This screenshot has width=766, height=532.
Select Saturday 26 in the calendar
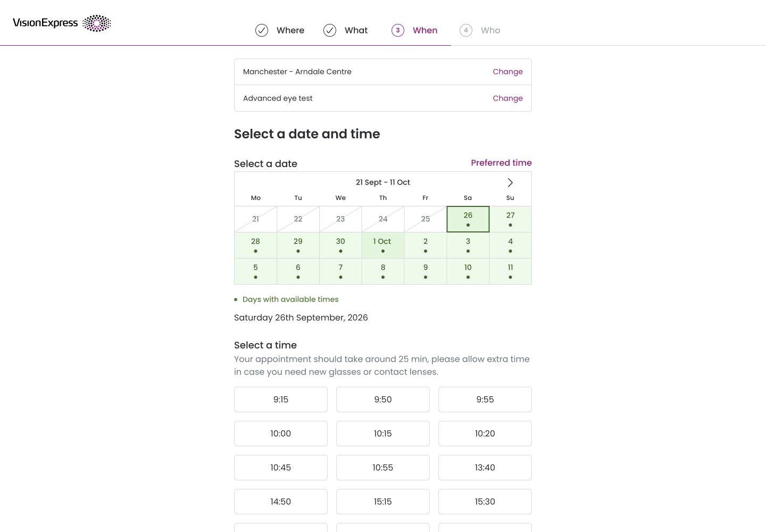click(468, 219)
